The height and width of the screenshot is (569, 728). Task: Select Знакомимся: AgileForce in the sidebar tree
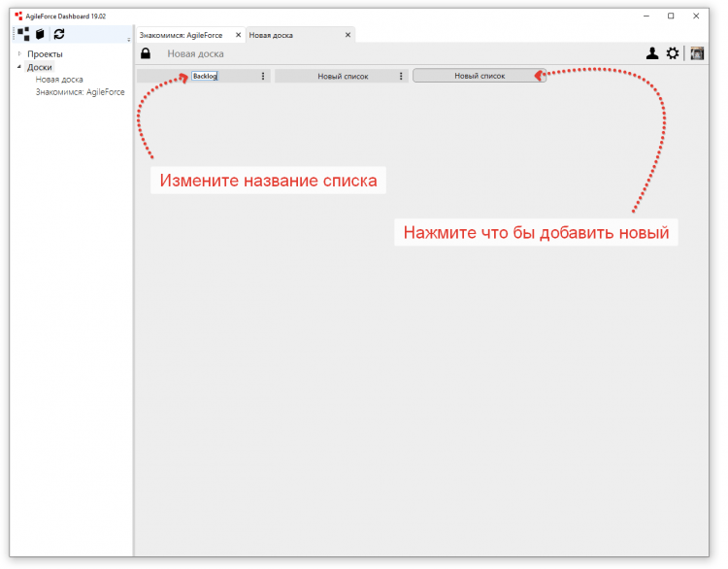pyautogui.click(x=80, y=92)
